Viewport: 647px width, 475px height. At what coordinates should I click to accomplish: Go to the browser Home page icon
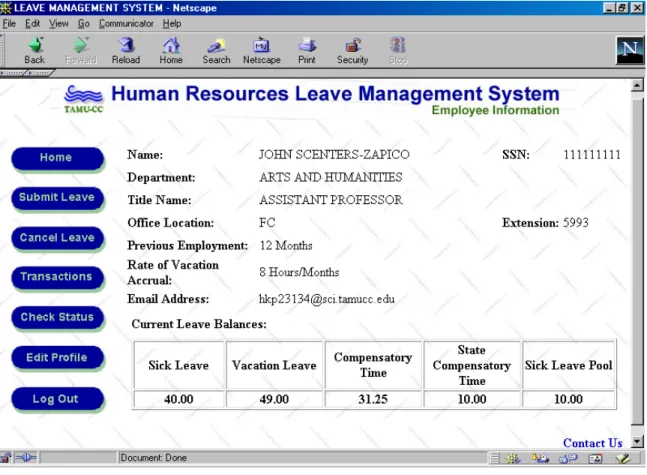[x=171, y=51]
